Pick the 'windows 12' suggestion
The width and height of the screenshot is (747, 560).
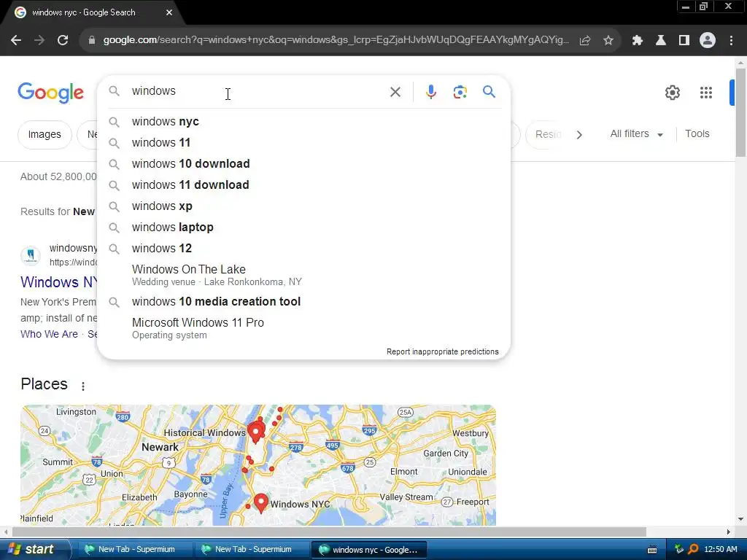tap(303, 248)
